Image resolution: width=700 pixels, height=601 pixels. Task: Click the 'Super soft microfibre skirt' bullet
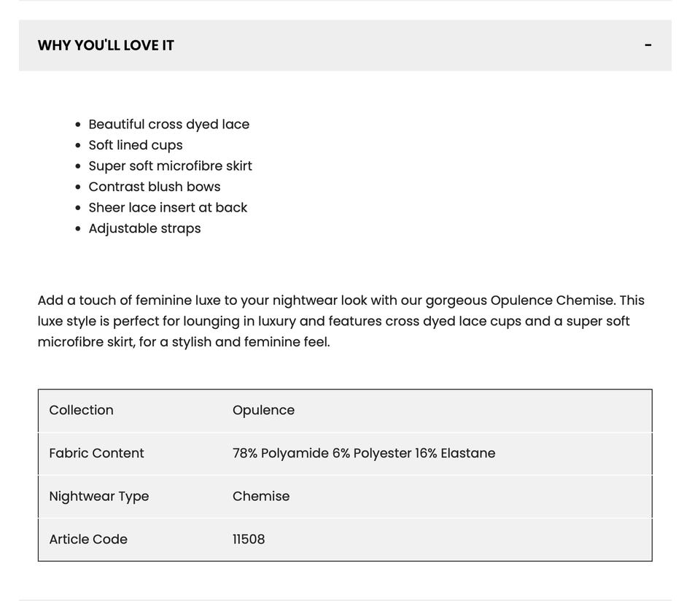pyautogui.click(x=170, y=166)
